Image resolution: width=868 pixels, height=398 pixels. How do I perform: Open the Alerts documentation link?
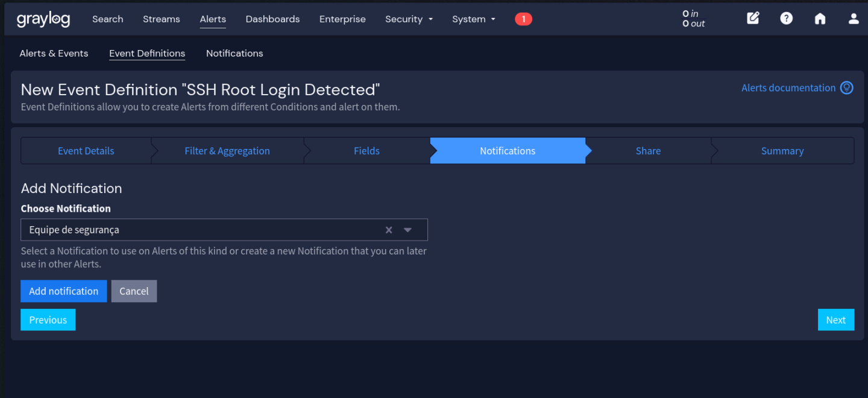[x=788, y=87]
